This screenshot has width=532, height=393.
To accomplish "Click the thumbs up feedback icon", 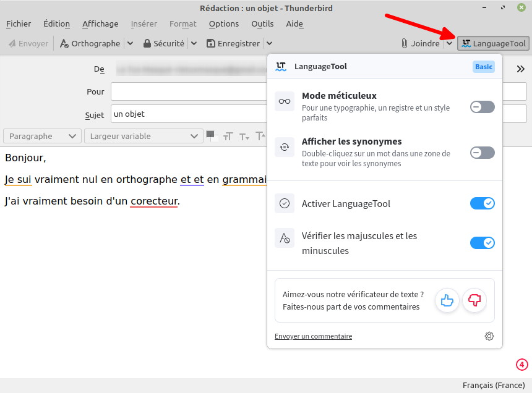I will pos(447,300).
